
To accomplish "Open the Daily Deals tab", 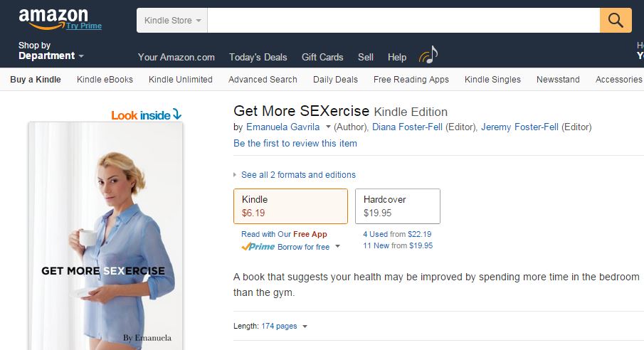I will (335, 80).
